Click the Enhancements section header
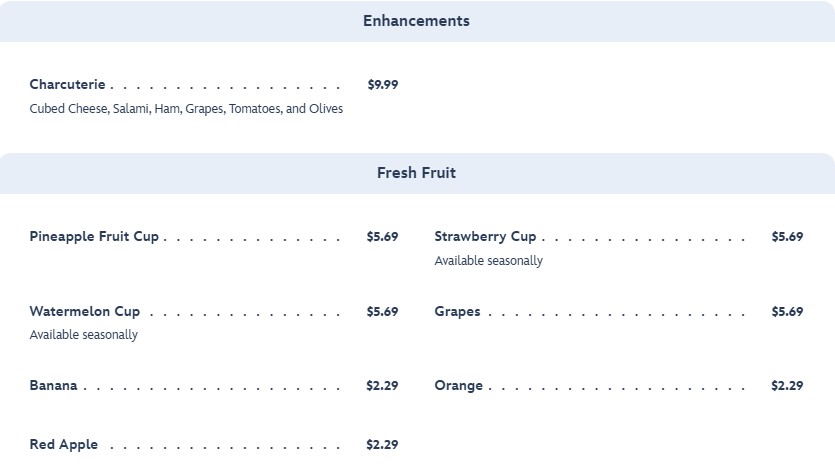835x475 pixels. [x=416, y=21]
